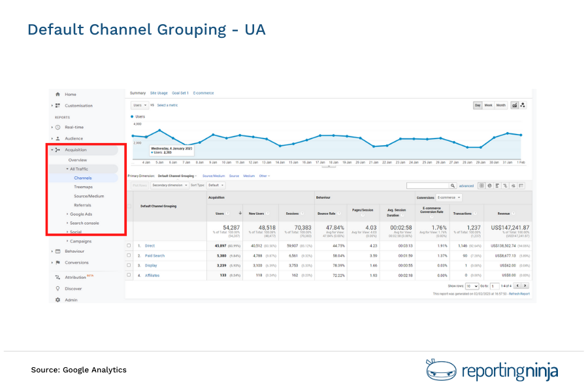
Task: Click the 5 Jan data point on chart
Action: click(160, 130)
